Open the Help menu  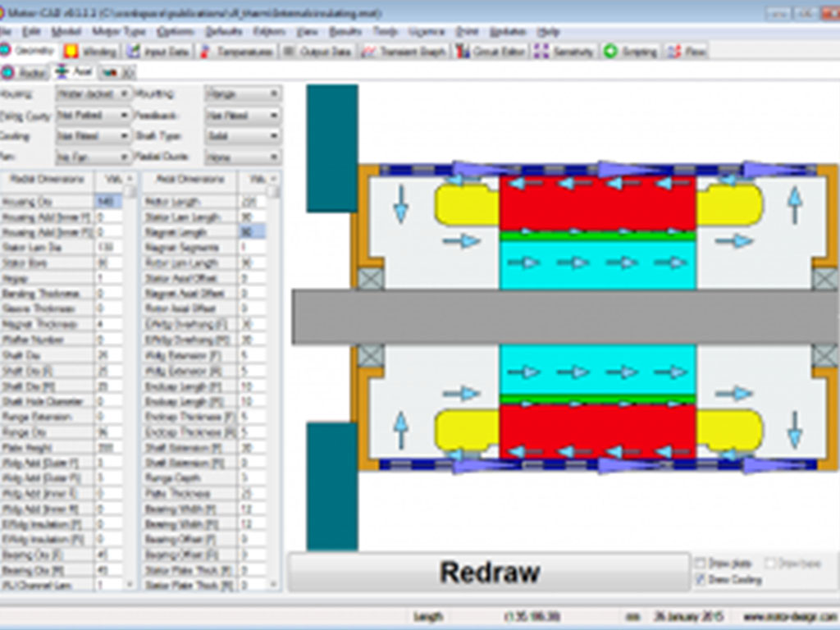[548, 32]
